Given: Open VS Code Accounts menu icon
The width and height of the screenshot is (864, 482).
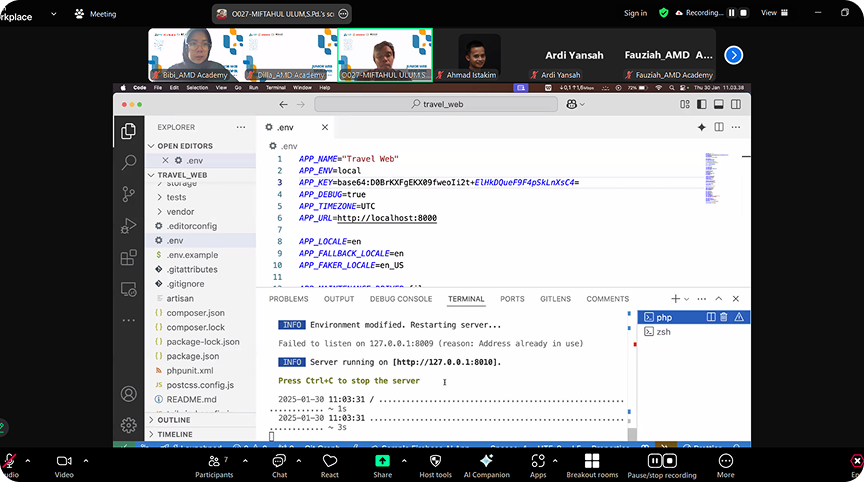Looking at the screenshot, I should [128, 394].
